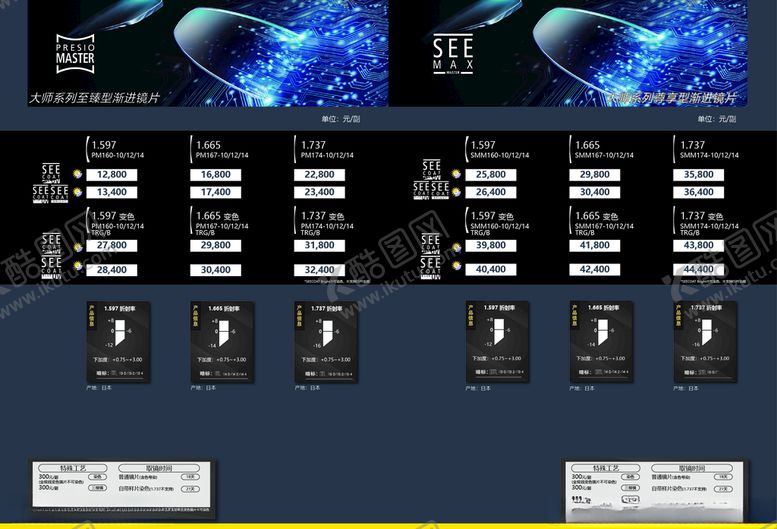The width and height of the screenshot is (777, 529).
Task: Click the sun icon beside price 27,800
Action: tap(78, 245)
